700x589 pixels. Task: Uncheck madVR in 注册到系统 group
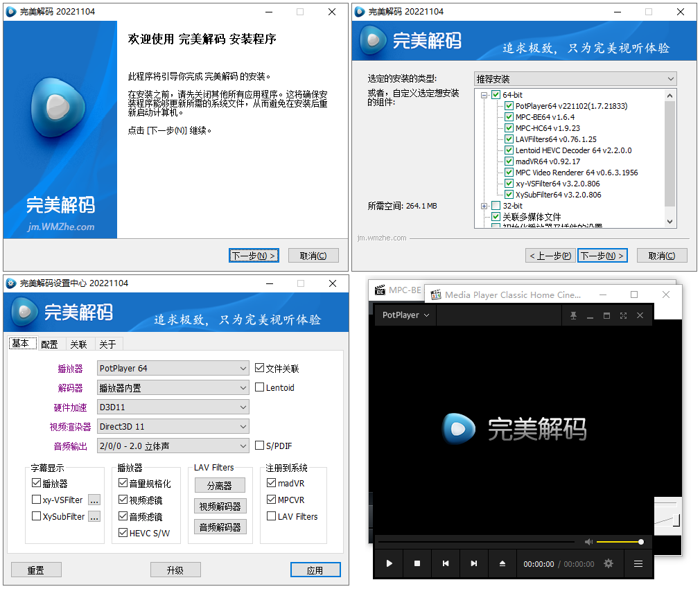tap(270, 483)
